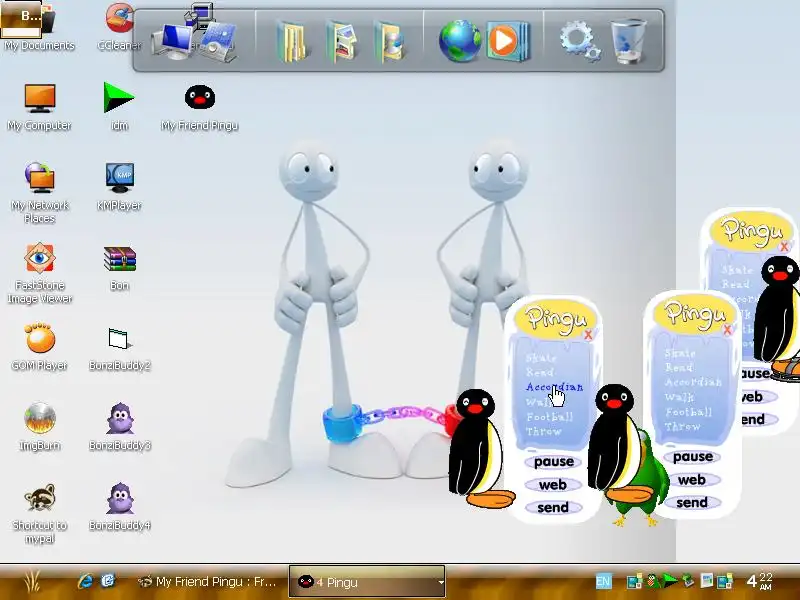Click pause on middle Pingu panel
The width and height of the screenshot is (800, 600).
(x=692, y=457)
